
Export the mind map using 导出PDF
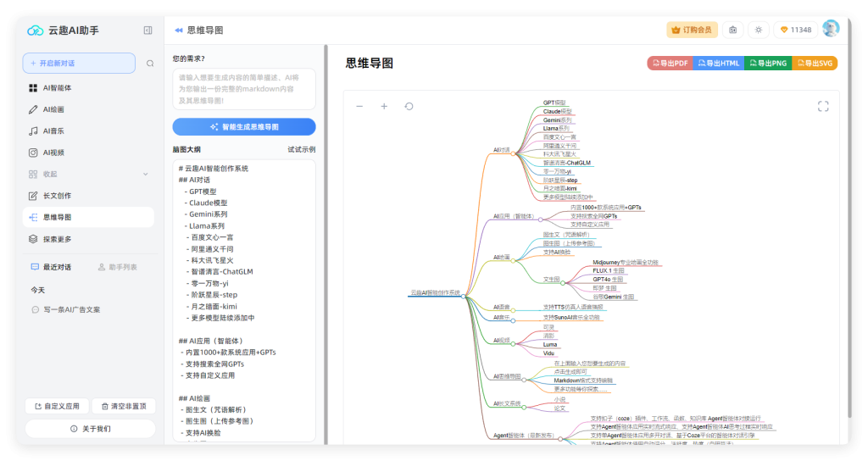[x=670, y=64]
